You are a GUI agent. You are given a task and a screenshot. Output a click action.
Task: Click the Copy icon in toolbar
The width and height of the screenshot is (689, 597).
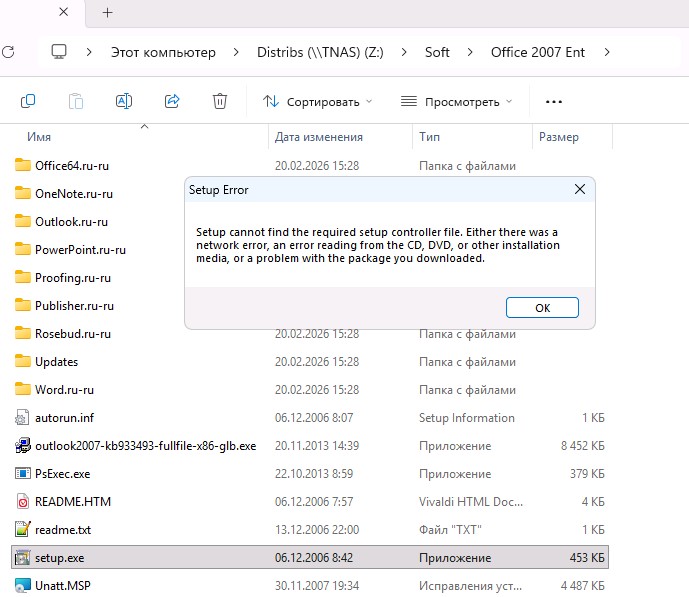pos(28,101)
